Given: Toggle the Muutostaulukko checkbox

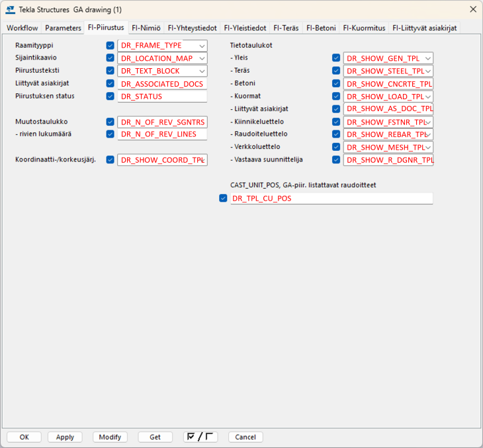Looking at the screenshot, I should [x=110, y=122].
